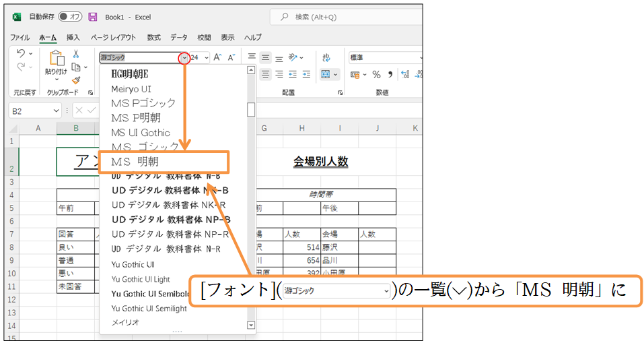
Task: Increase decimal places
Action: click(x=405, y=74)
